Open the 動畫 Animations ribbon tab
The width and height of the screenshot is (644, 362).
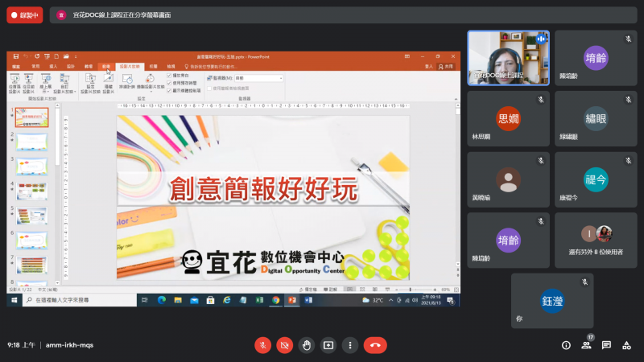pyautogui.click(x=106, y=67)
